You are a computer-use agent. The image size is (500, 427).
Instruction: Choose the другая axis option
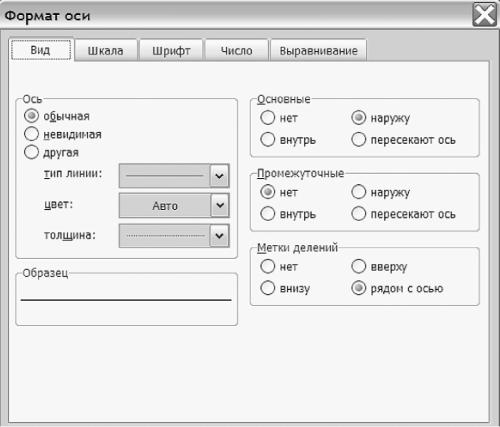[x=31, y=152]
